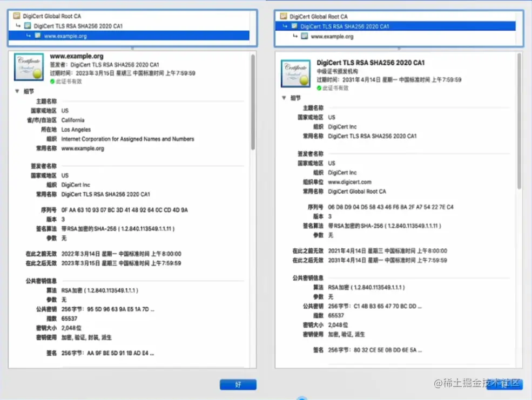Click www.example.org certificate icon in left window tree
Viewport: 532px width, 400px height.
(x=38, y=36)
